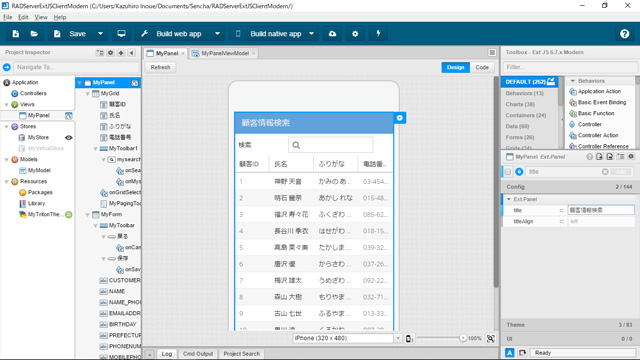Click config panel settings gear icon
This screenshot has width=640, height=360.
(x=631, y=157)
